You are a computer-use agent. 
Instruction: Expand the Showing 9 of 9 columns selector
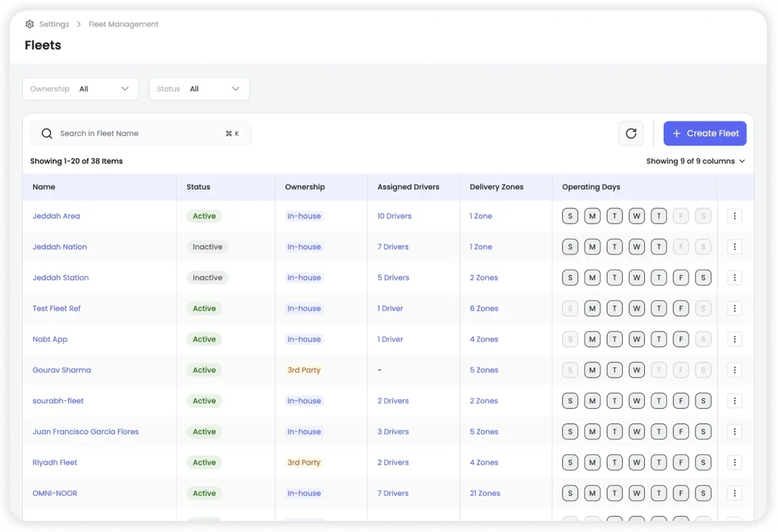coord(695,161)
